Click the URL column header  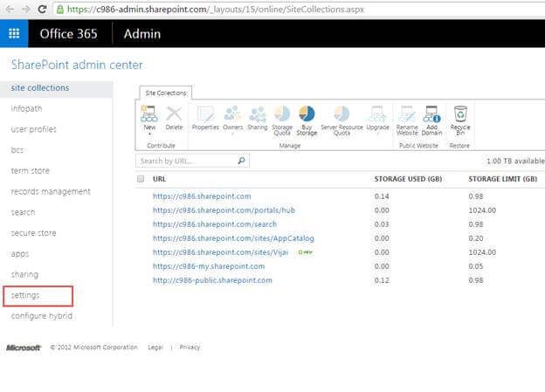(x=159, y=179)
